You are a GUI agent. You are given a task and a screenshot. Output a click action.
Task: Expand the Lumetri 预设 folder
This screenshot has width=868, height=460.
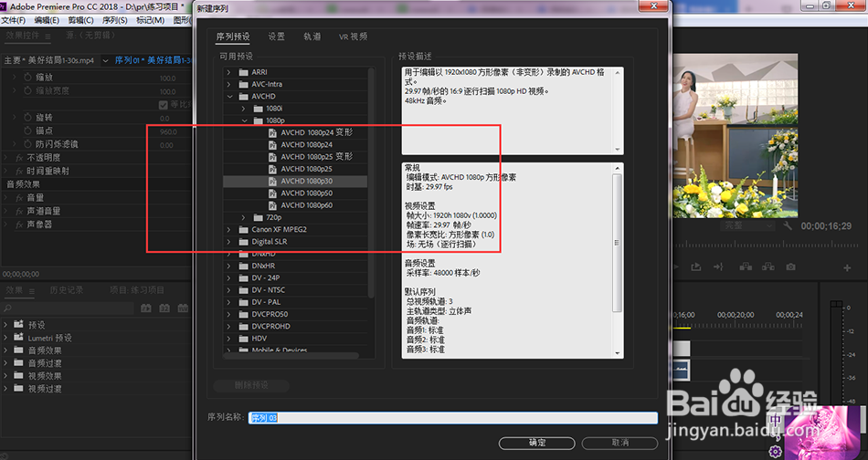(5, 338)
